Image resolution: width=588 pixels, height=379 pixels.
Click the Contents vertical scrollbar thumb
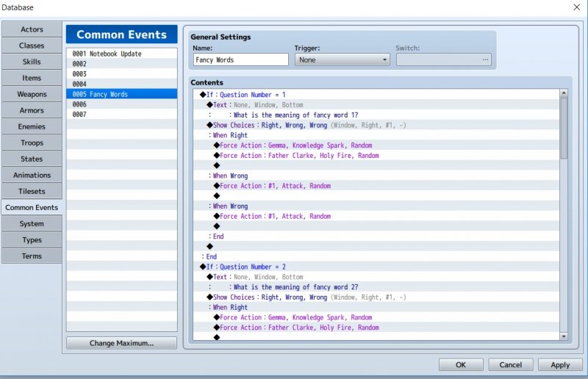(x=564, y=129)
